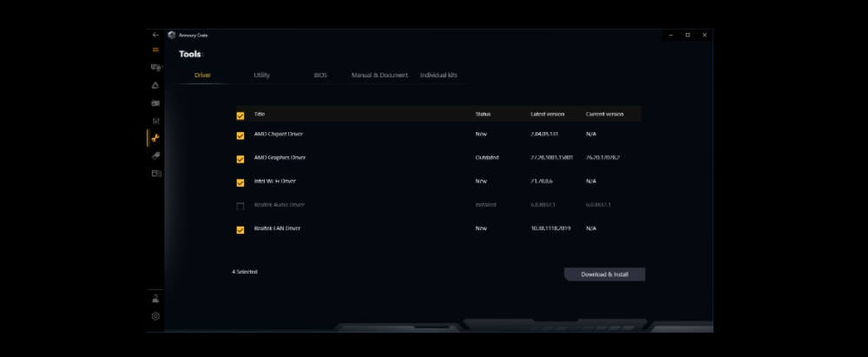Uncheck Intel Wi-Fi Driver checkbox

point(240,183)
